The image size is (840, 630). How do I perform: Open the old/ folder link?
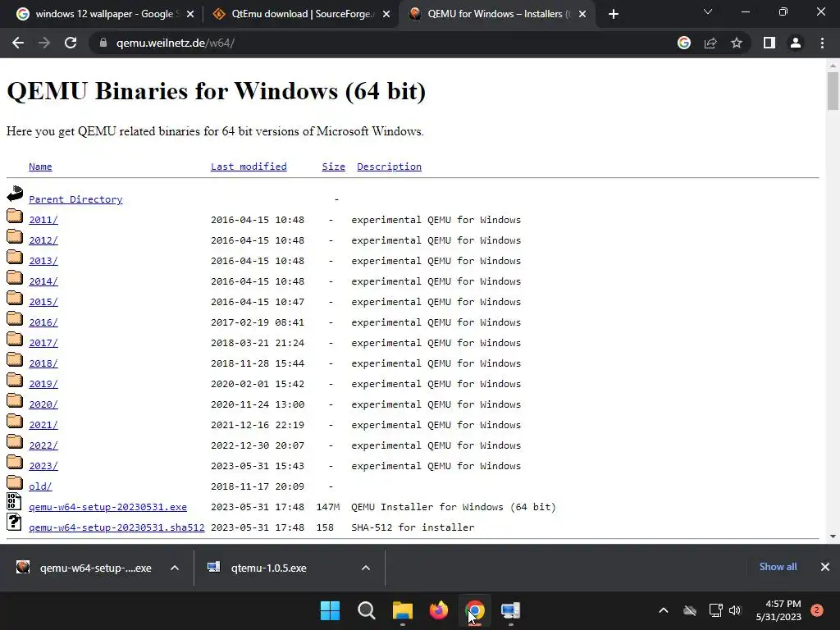point(40,486)
